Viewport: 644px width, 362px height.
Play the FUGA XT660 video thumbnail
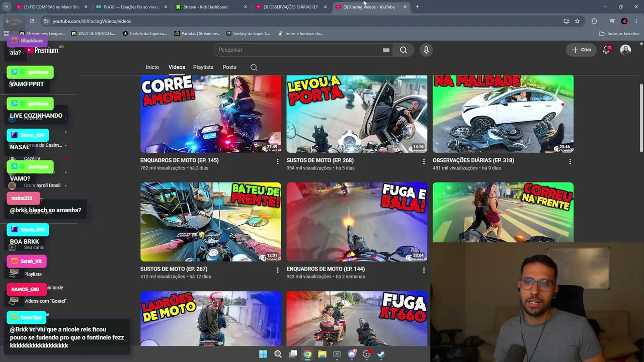357,319
